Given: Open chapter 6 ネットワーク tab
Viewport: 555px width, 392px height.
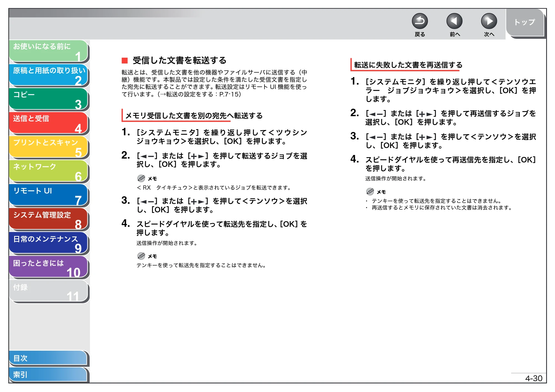Looking at the screenshot, I should click(49, 171).
